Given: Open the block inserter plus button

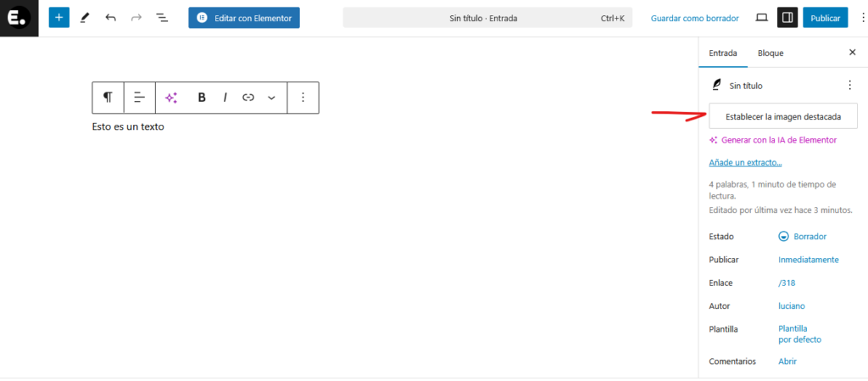Looking at the screenshot, I should pos(58,18).
